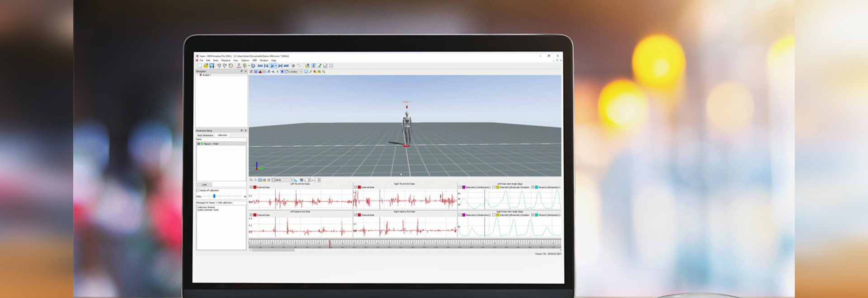Viewport: 868px width, 298px height.
Task: Enable the Hands-off calibration checkbox
Action: click(198, 191)
